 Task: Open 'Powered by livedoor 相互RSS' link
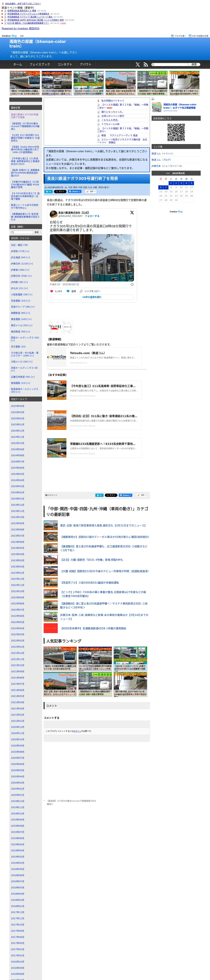[x=21, y=29]
